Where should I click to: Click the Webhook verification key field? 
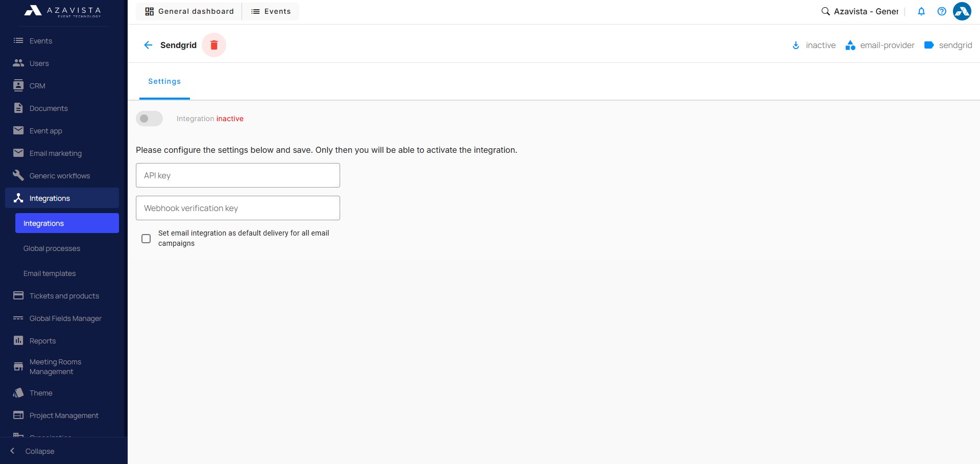pyautogui.click(x=238, y=208)
